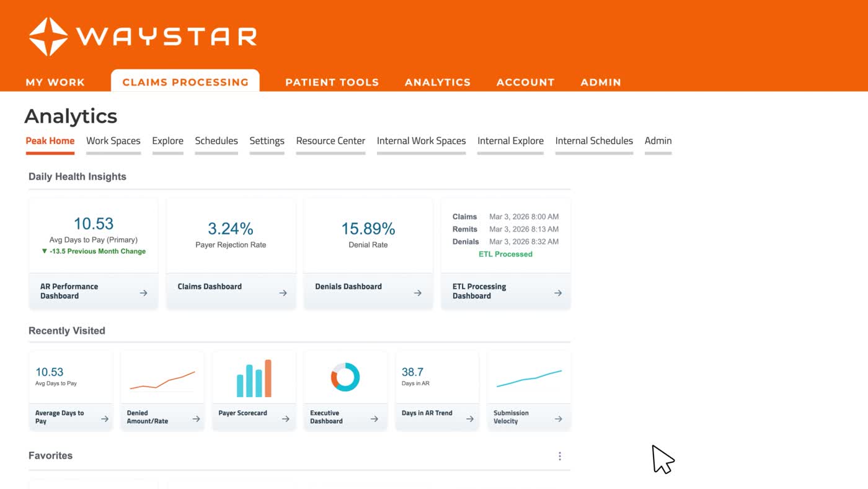Click the Recently Visited heading

point(67,331)
